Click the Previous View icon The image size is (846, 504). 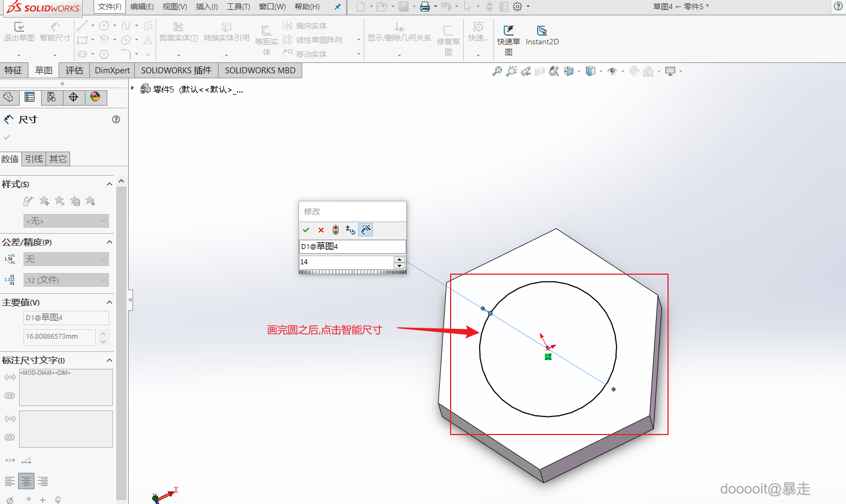point(526,71)
